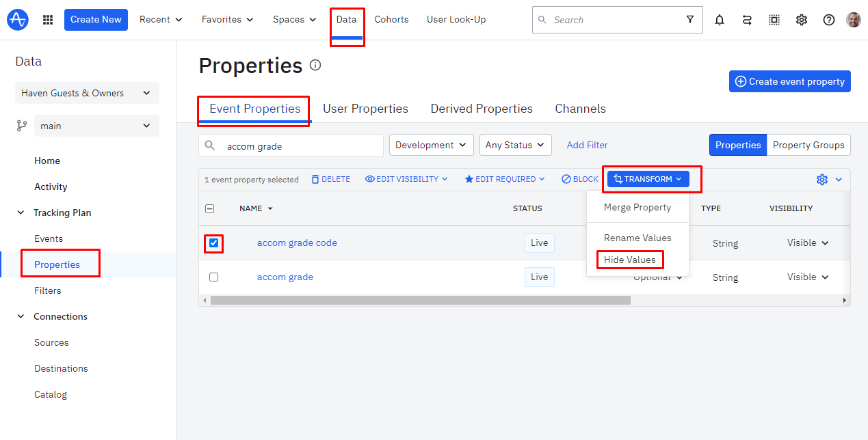Open the settings gear in header
868x440 pixels.
point(802,20)
